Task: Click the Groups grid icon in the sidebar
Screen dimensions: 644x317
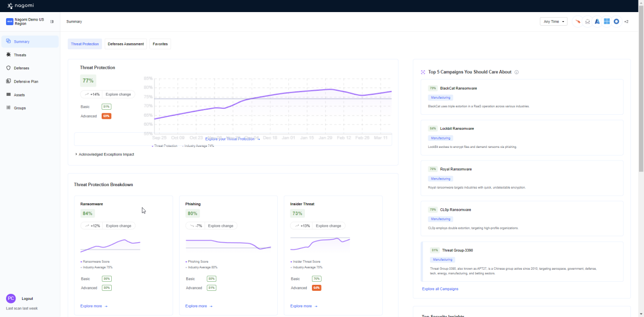Action: tap(9, 108)
